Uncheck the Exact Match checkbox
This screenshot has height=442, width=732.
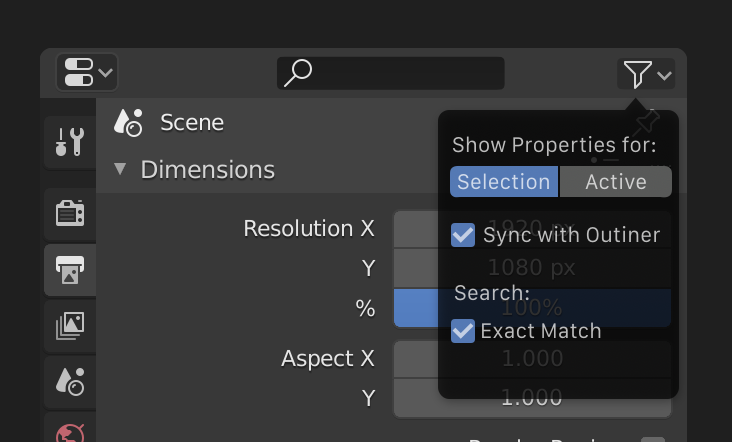pos(463,331)
